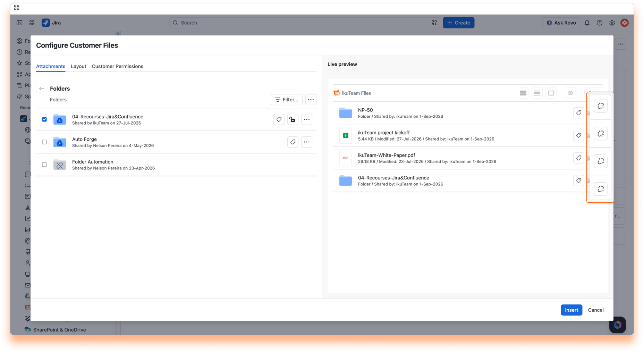Click the tag icon for ikuTeam-White-Paper.pdf
This screenshot has height=352, width=644.
579,158
